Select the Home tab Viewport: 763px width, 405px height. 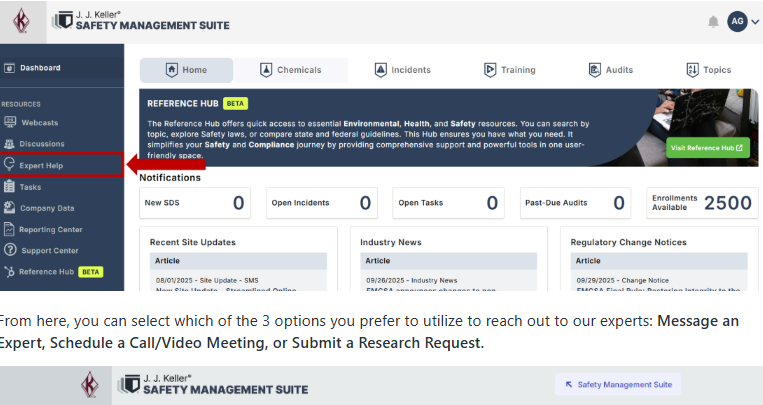click(x=186, y=70)
